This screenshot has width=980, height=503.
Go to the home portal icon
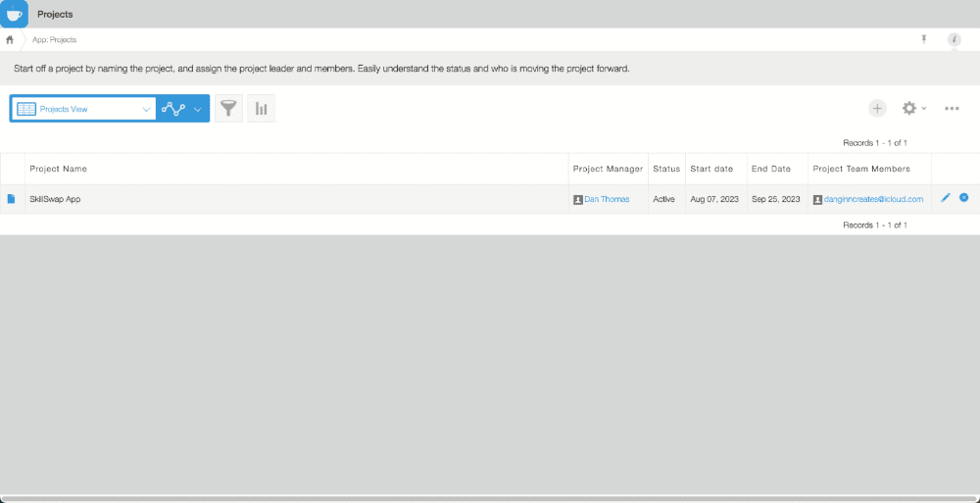tap(10, 40)
